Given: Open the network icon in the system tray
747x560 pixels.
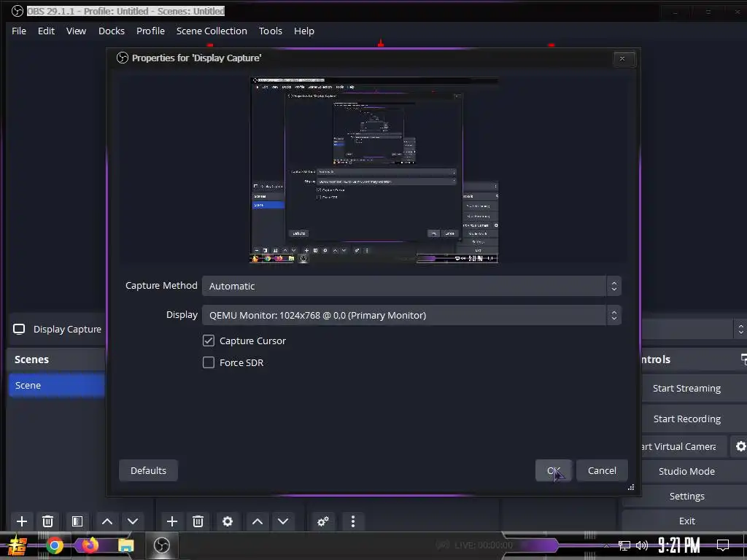Looking at the screenshot, I should 624,545.
